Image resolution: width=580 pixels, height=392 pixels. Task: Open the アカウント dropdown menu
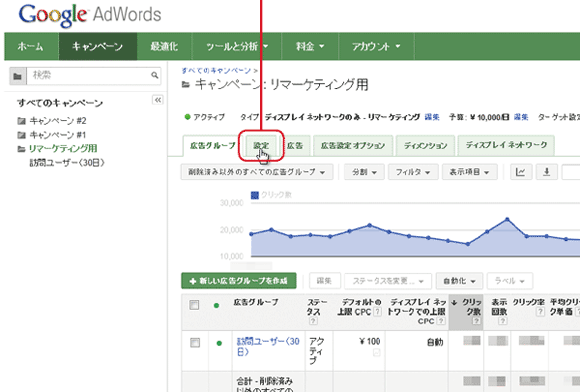click(376, 47)
